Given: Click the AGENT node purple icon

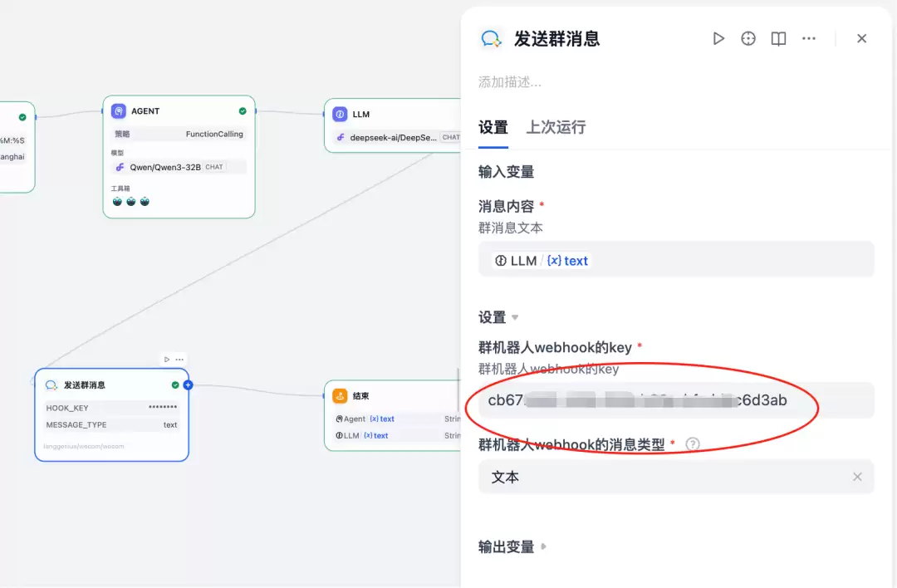Looking at the screenshot, I should 119,111.
